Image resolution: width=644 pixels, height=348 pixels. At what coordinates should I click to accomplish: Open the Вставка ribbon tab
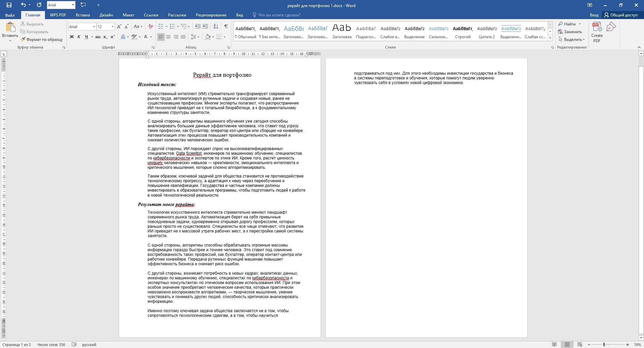pos(83,15)
